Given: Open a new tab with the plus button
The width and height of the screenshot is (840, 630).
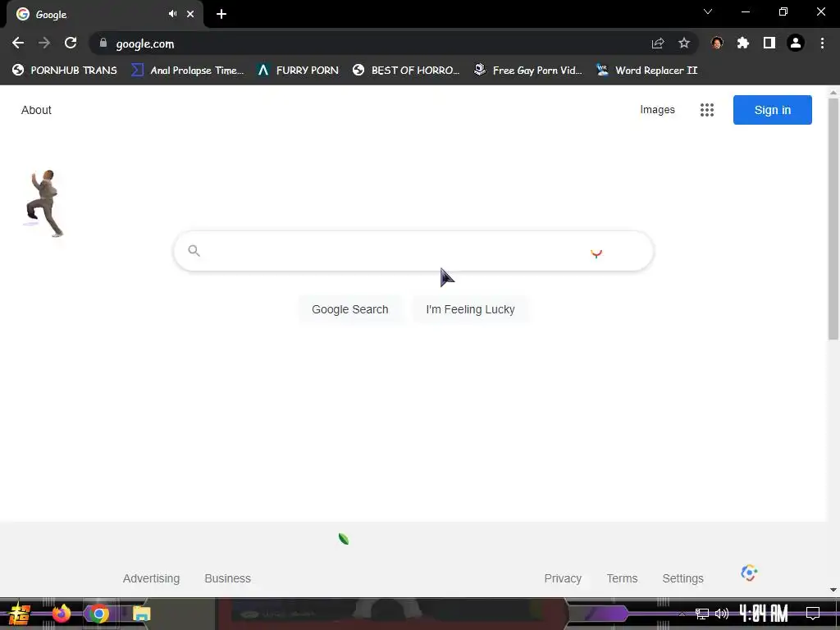Looking at the screenshot, I should coord(221,14).
